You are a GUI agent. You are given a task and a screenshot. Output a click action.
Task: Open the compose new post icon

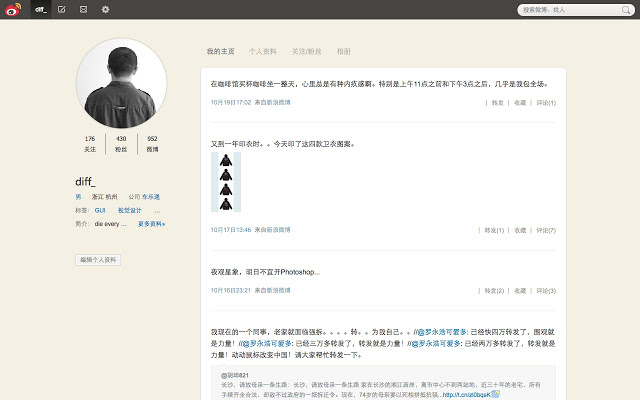tap(62, 9)
